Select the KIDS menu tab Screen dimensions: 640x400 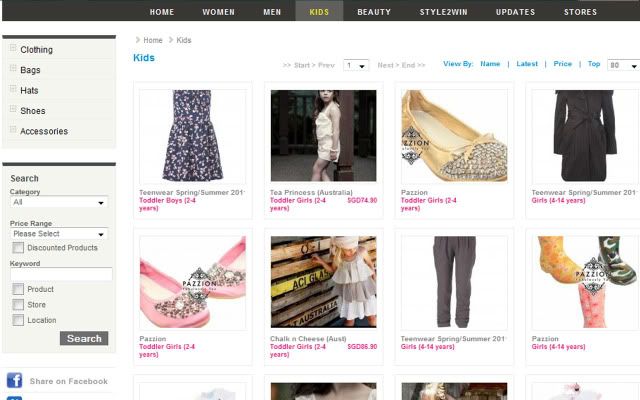pyautogui.click(x=319, y=11)
